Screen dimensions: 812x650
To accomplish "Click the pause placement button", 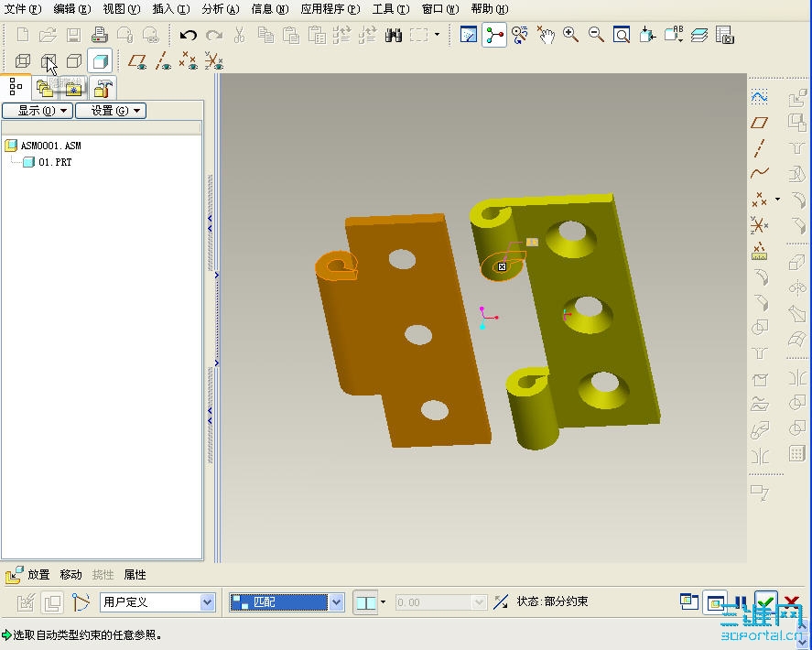I will [x=742, y=601].
